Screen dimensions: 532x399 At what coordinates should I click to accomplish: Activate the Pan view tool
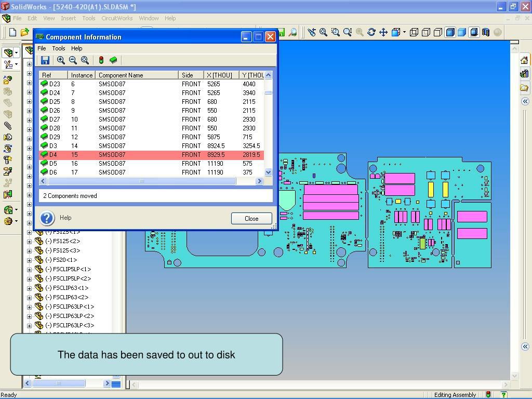click(x=383, y=32)
